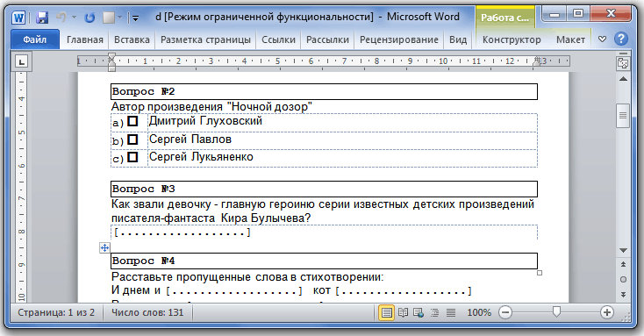Open the Конструктор table tools tab

click(x=512, y=39)
